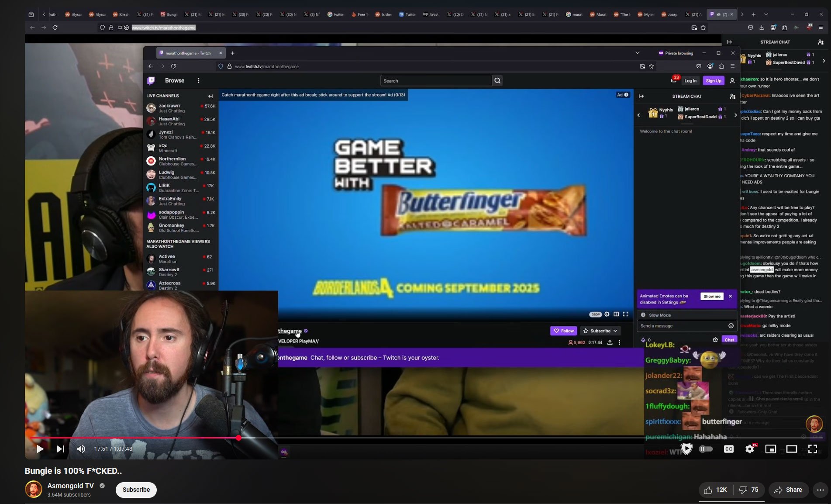Image resolution: width=831 pixels, height=504 pixels.
Task: Toggle the YouTube autoplay switch
Action: tap(706, 449)
